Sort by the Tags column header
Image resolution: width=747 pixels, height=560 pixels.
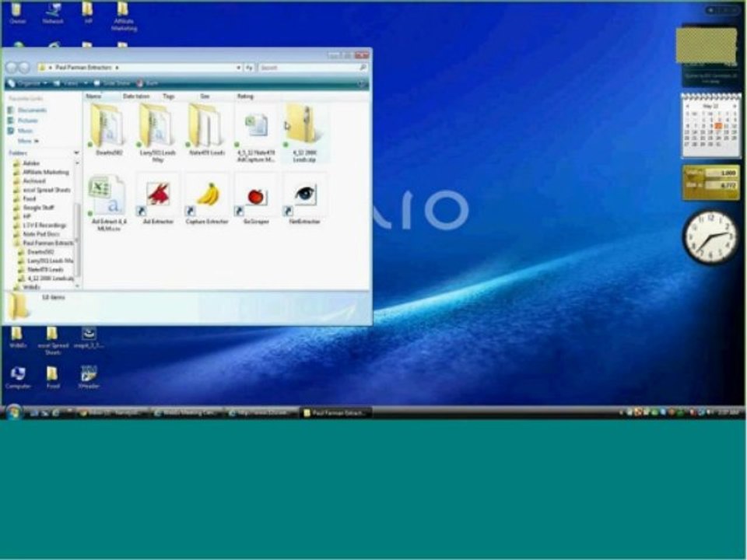179,96
